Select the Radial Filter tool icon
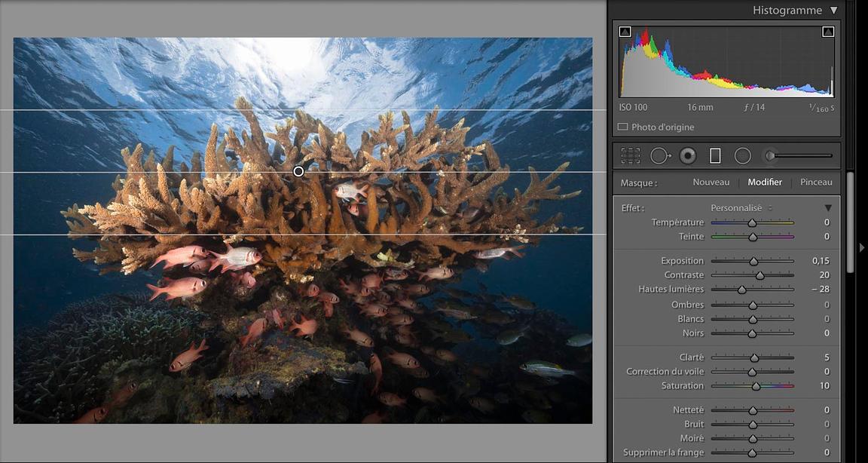Viewport: 868px width, 463px height. (x=742, y=156)
